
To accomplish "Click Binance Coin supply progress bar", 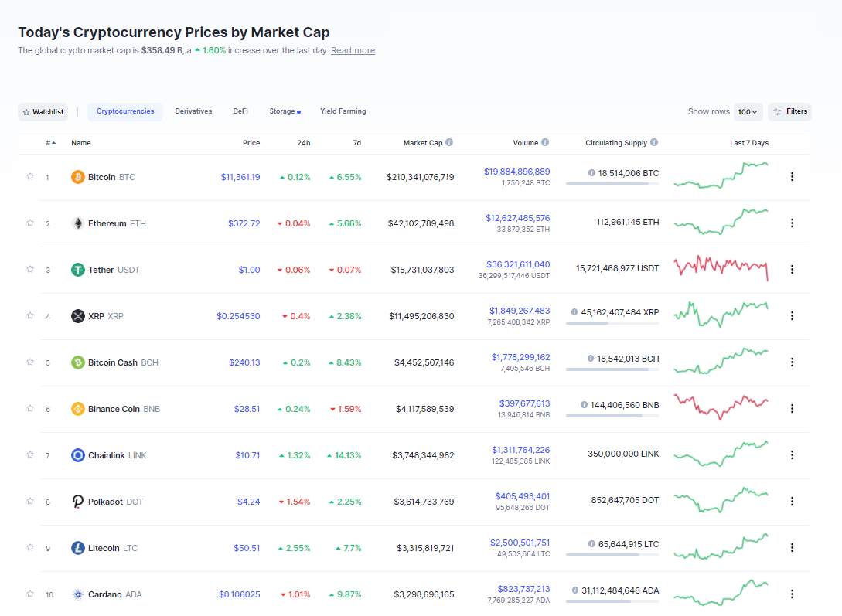I will pos(612,416).
